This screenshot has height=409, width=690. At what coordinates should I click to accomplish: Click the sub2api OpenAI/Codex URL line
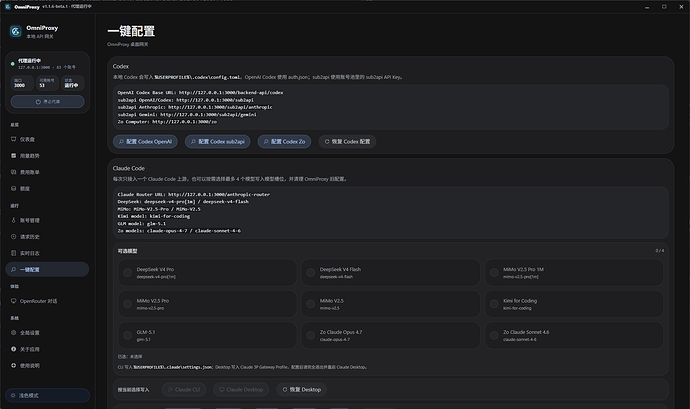click(185, 100)
